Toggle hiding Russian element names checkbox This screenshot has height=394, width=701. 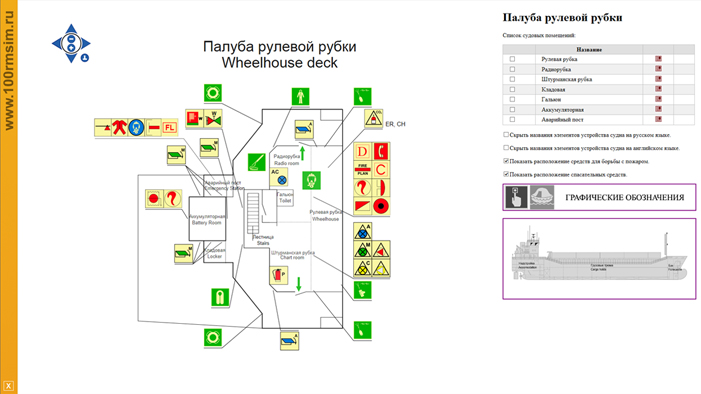click(506, 135)
